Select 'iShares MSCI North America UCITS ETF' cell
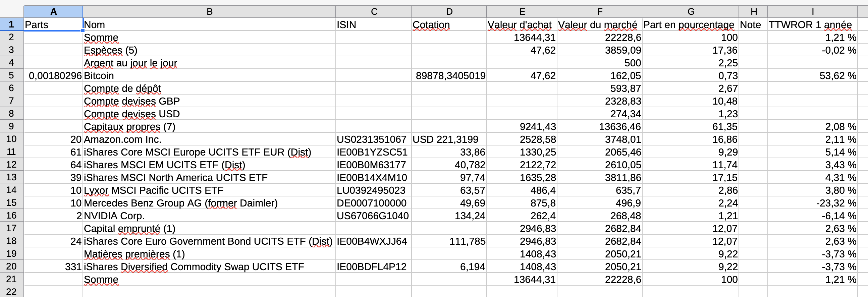Viewport: 868px width, 297px height. pos(209,177)
